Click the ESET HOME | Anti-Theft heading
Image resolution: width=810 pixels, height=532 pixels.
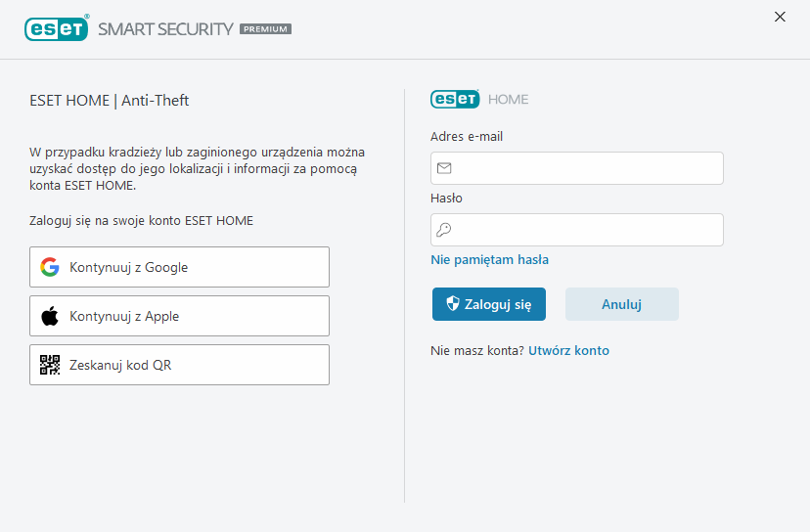click(x=110, y=100)
